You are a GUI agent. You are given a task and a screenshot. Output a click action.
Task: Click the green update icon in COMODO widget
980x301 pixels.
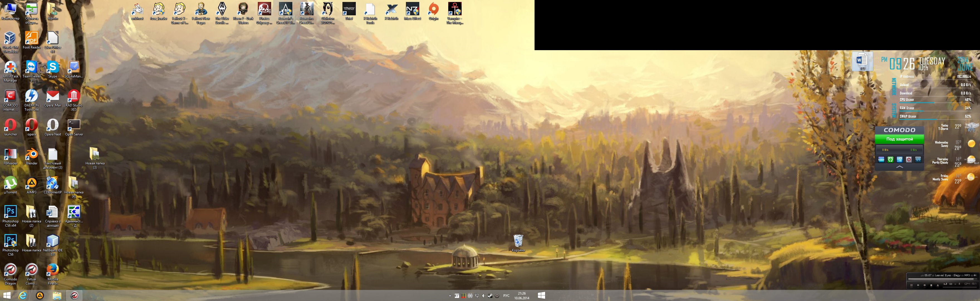coord(890,159)
